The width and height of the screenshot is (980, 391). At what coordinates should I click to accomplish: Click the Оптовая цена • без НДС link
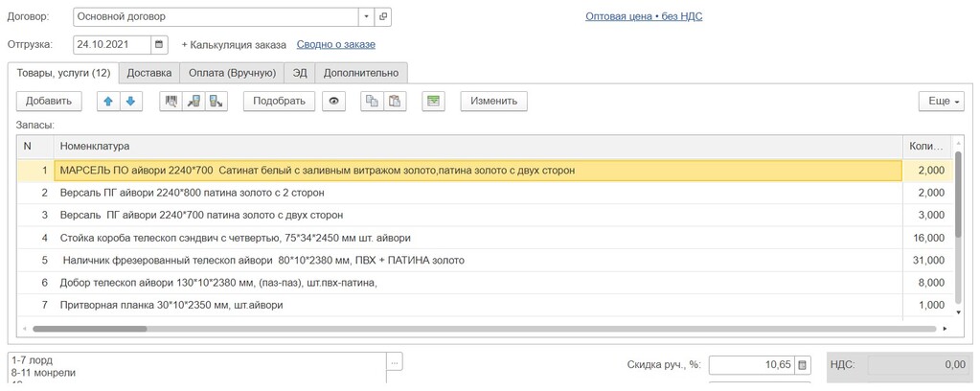644,16
